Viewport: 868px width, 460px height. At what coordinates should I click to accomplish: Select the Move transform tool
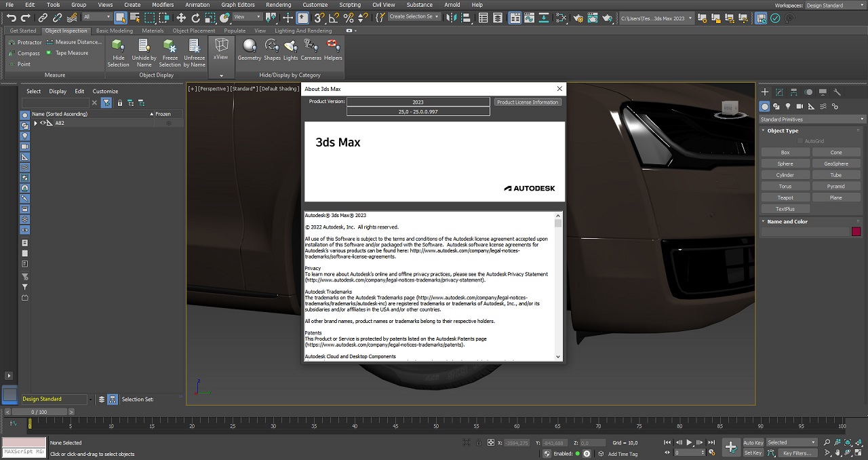pos(181,18)
